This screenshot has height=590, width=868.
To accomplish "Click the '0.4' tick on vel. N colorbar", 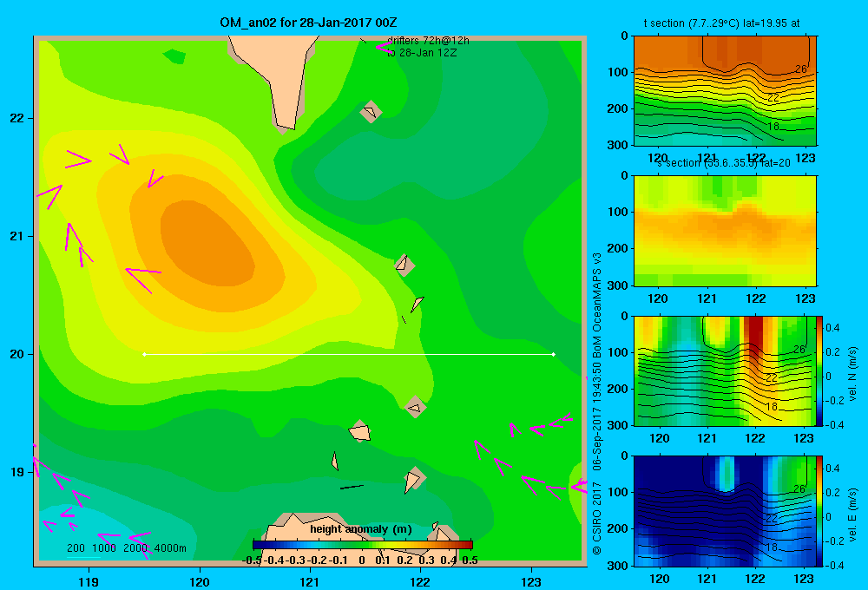I will coord(832,328).
